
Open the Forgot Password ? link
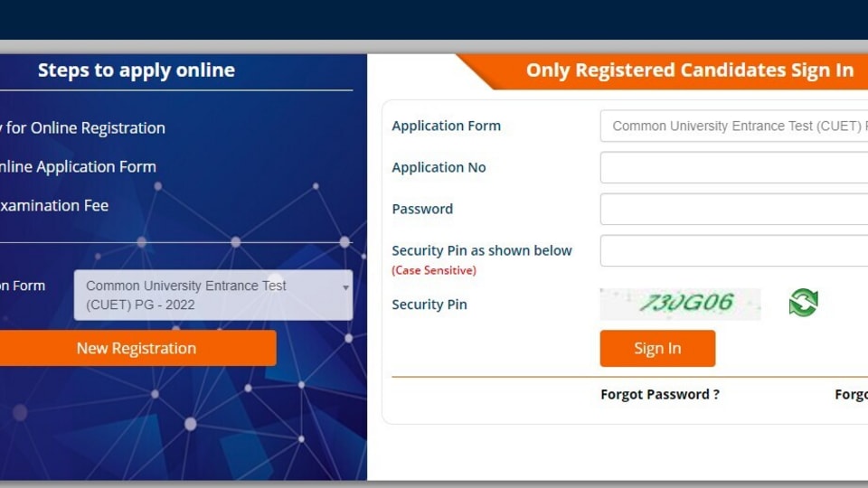point(660,395)
